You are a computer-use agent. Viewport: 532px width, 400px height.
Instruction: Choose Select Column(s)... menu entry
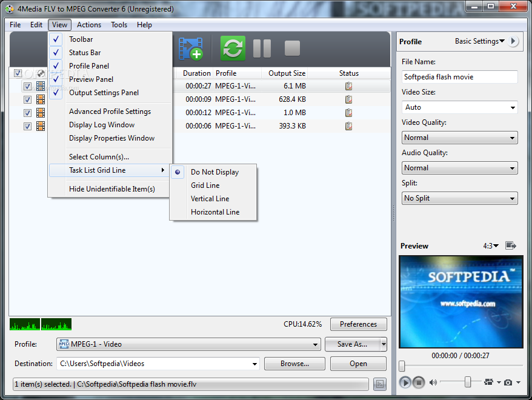coord(111,157)
